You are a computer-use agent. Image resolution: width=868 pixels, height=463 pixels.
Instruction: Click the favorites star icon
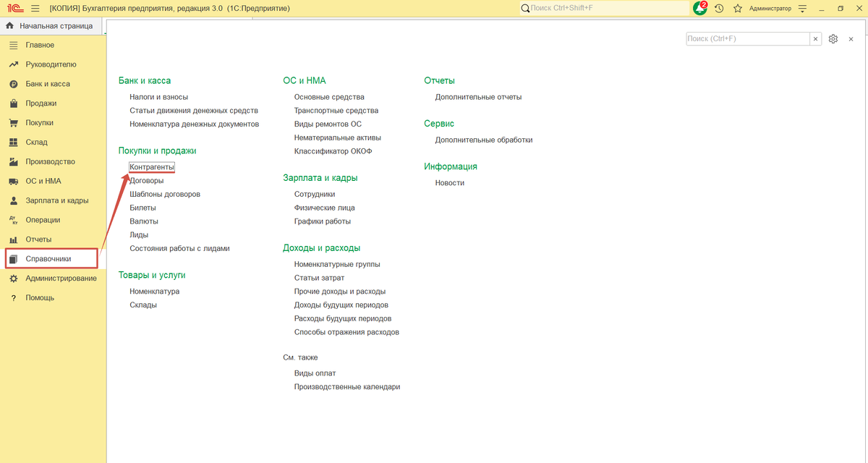[738, 8]
